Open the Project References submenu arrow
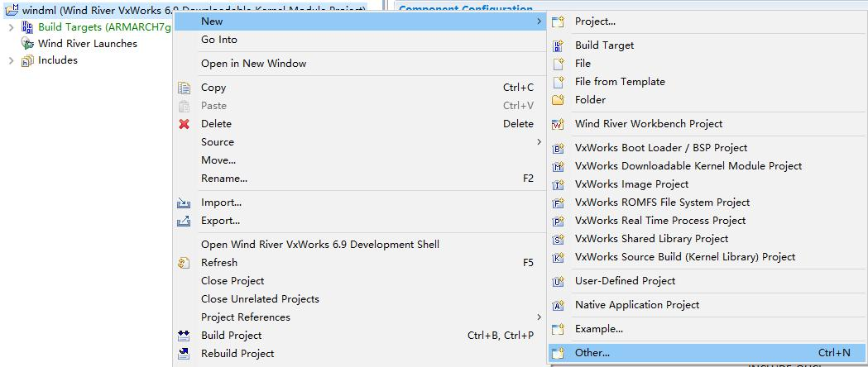Screen dimensions: 868x367 [539, 317]
